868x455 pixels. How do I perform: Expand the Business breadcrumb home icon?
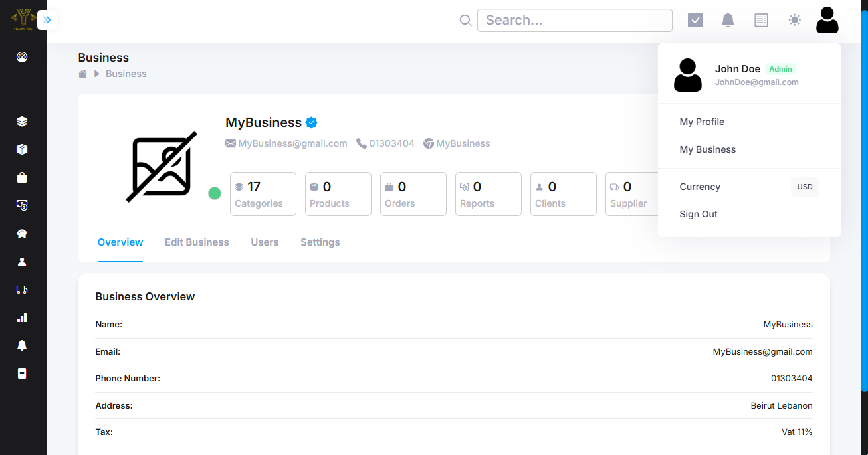pyautogui.click(x=82, y=74)
